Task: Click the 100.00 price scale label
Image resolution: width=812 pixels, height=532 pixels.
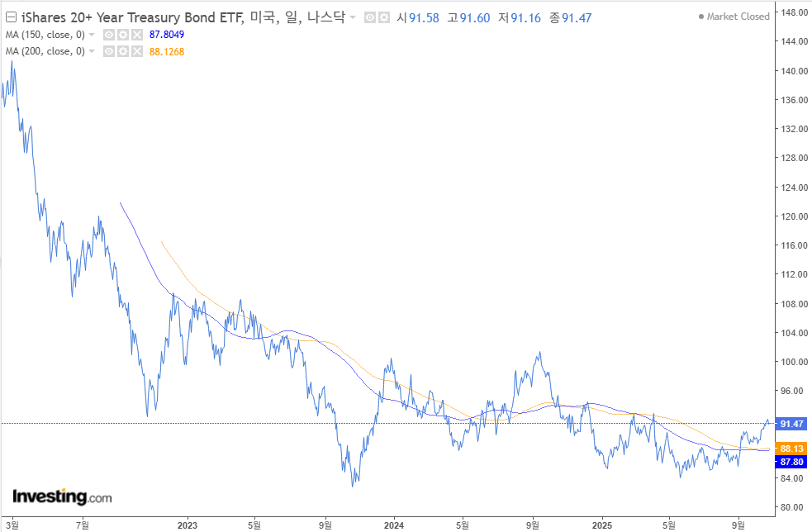Action: 795,362
